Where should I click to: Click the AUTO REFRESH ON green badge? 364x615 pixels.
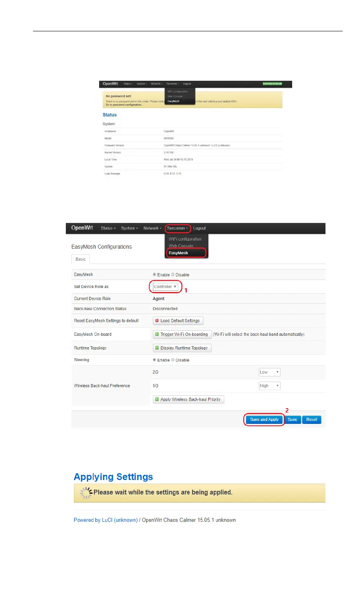pos(272,84)
